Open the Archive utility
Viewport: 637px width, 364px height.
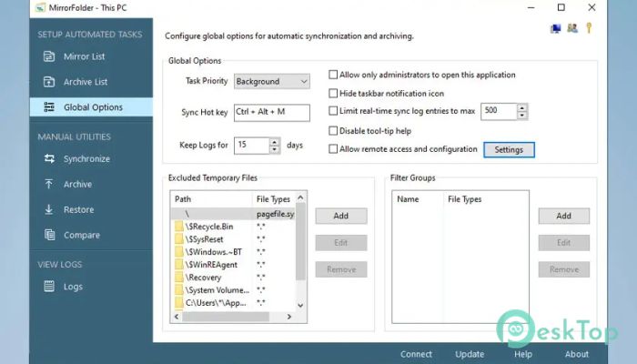pos(77,185)
